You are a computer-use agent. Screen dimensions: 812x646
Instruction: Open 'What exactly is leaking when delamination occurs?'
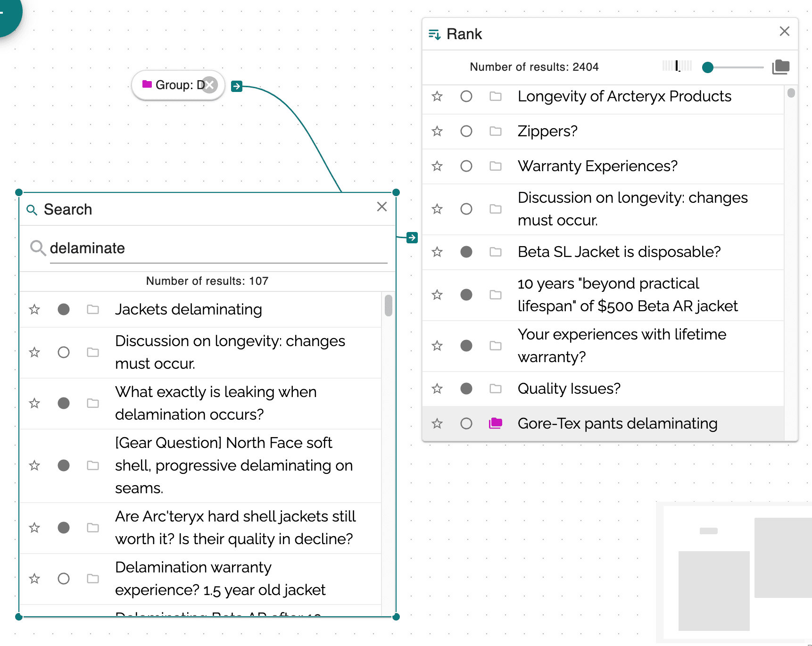[x=216, y=404]
